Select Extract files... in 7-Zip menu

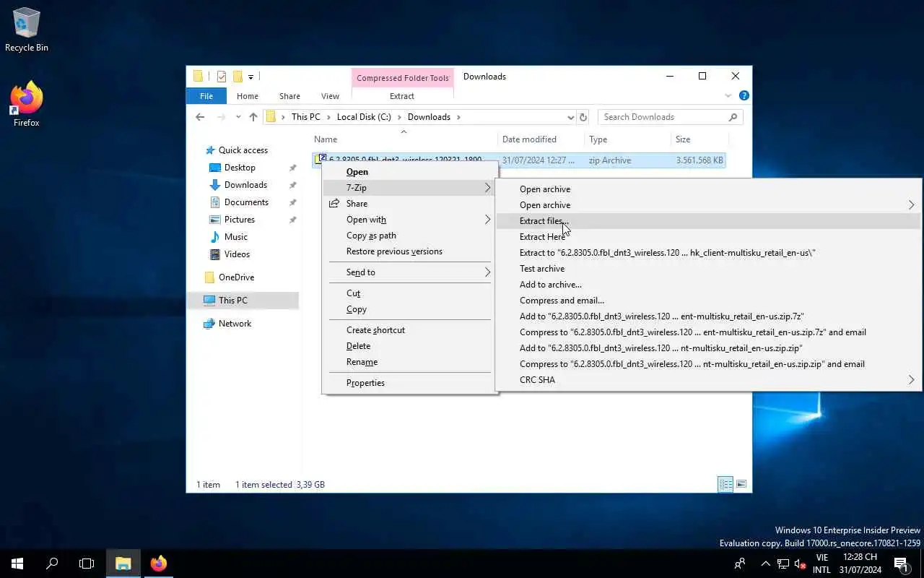pos(708,221)
